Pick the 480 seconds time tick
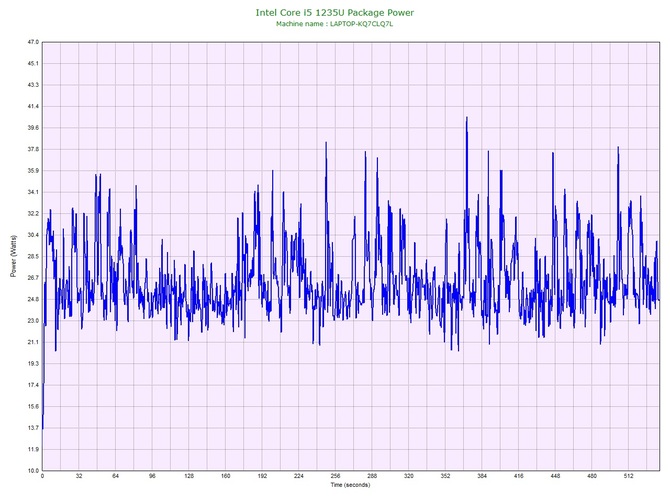670x502 pixels. [x=592, y=476]
